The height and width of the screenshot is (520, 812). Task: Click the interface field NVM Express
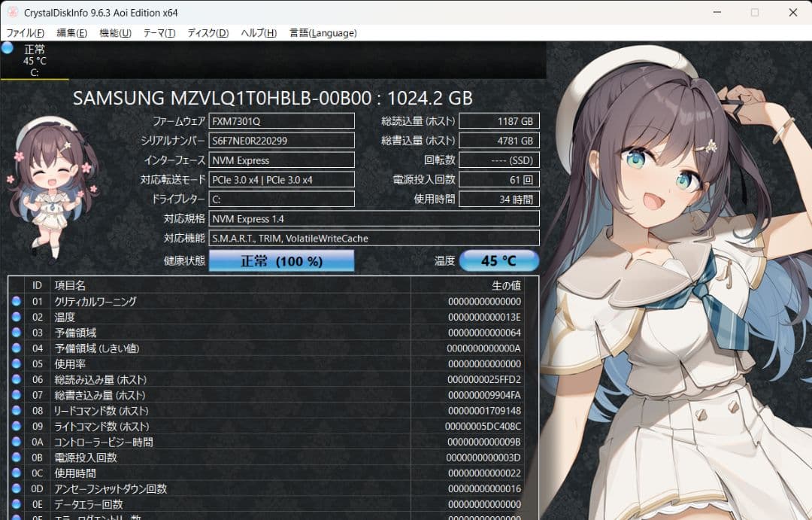pyautogui.click(x=282, y=160)
